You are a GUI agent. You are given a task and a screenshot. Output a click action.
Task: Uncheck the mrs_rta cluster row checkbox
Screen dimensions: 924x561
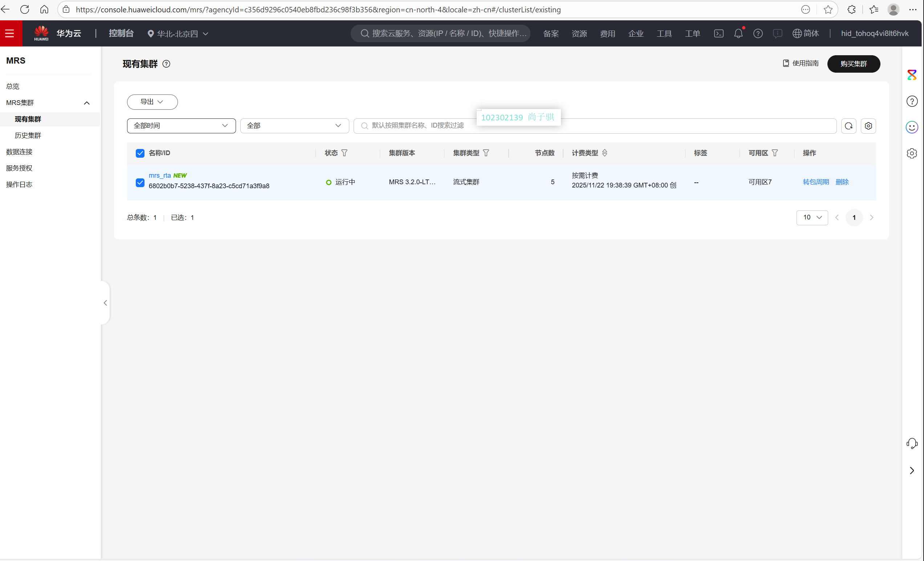[140, 182]
